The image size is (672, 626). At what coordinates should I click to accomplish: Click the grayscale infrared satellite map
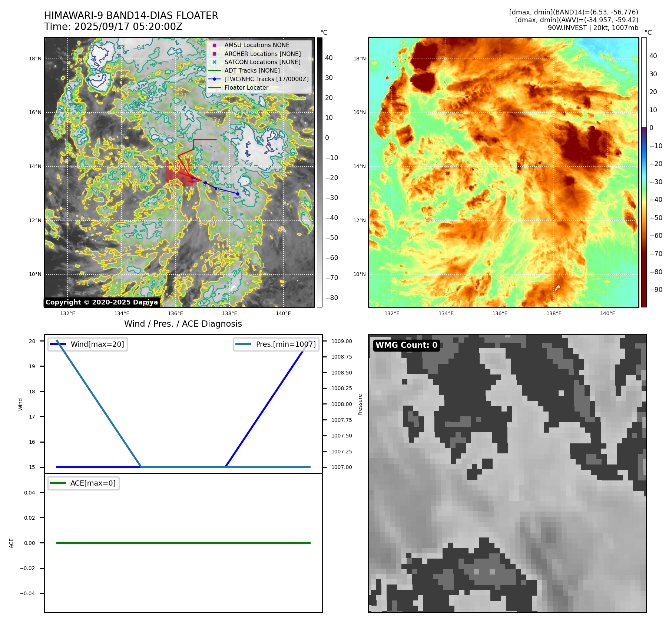[x=179, y=172]
